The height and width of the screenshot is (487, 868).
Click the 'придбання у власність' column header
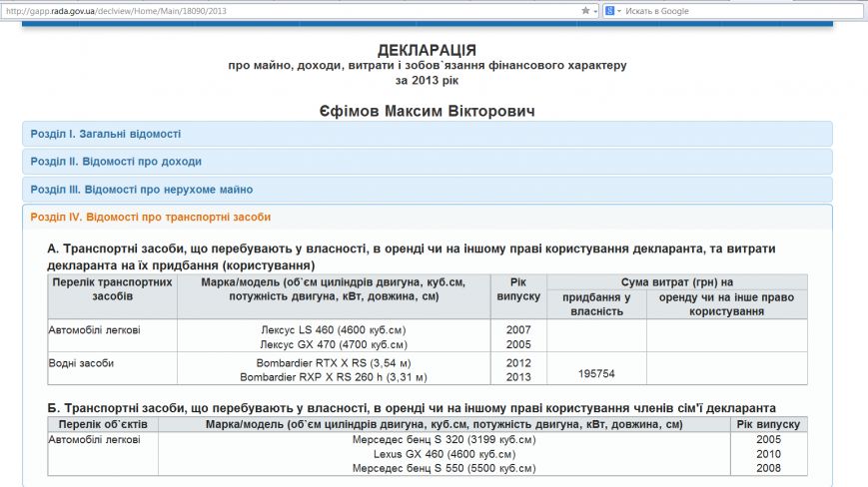coord(596,304)
